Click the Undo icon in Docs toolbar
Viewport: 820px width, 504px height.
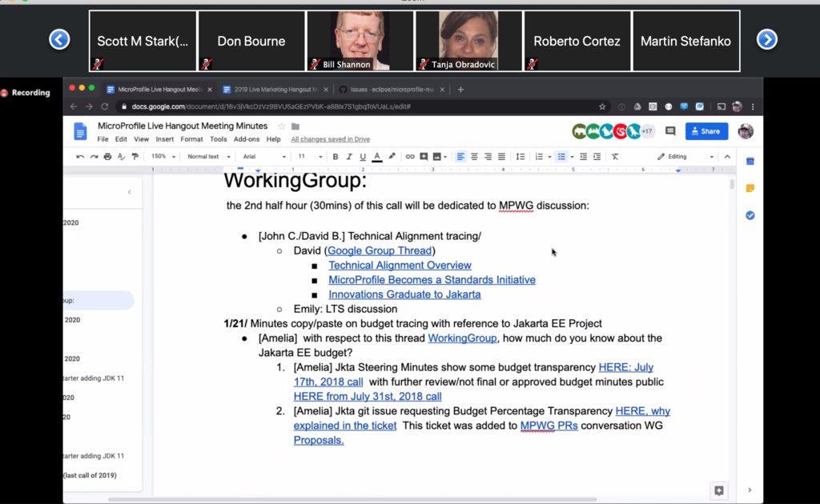tap(80, 157)
